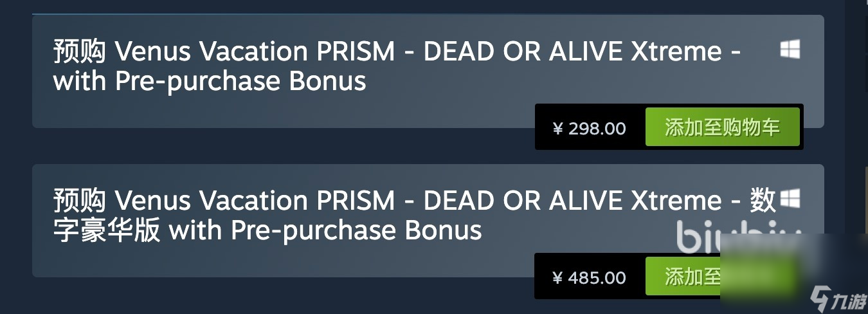This screenshot has width=868, height=314.
Task: Click the ¥485.00 price label
Action: (x=589, y=278)
